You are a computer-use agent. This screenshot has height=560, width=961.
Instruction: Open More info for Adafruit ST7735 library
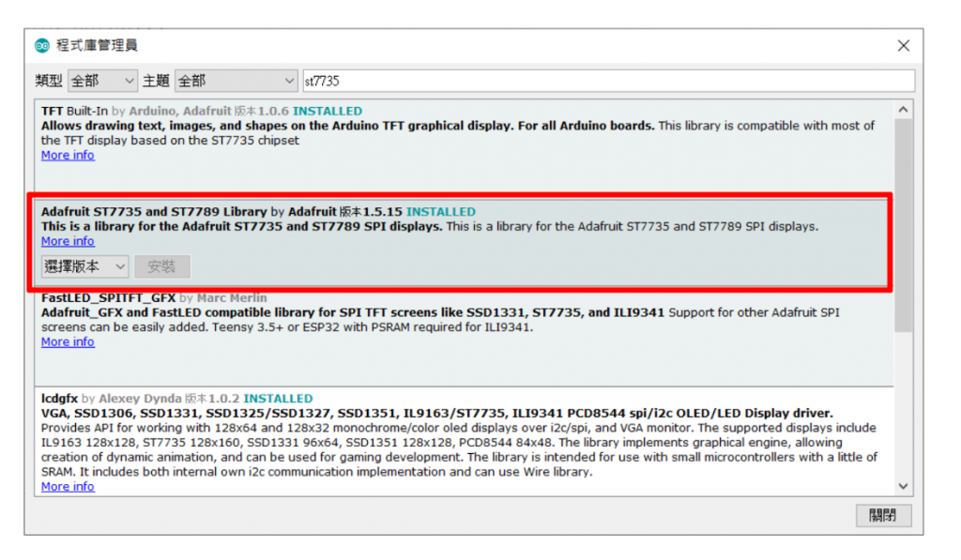point(68,241)
